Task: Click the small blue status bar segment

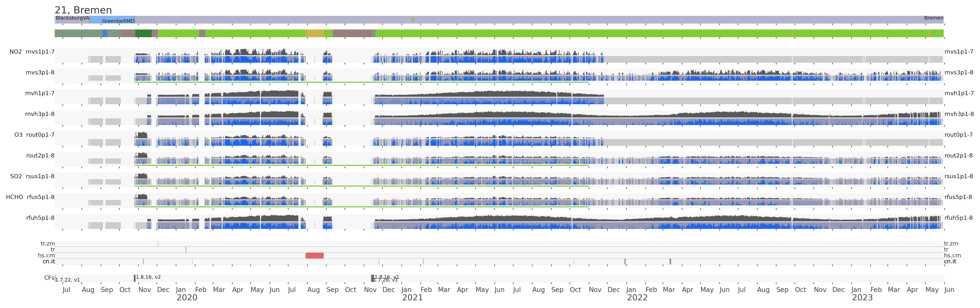Action: tap(105, 33)
